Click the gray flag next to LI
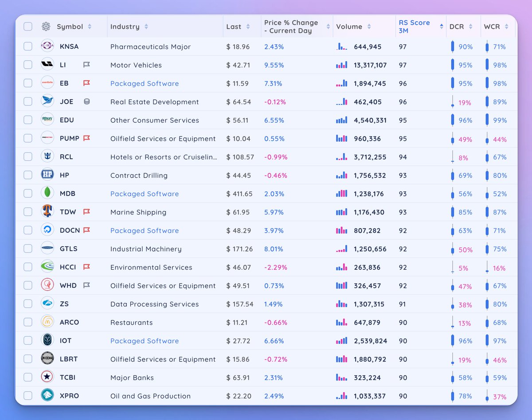This screenshot has height=420, width=532. click(86, 65)
